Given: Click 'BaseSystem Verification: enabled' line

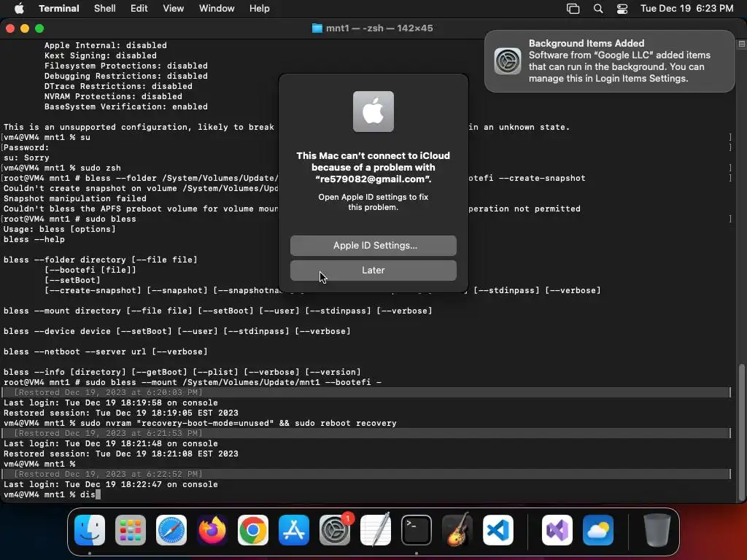Looking at the screenshot, I should (x=125, y=106).
